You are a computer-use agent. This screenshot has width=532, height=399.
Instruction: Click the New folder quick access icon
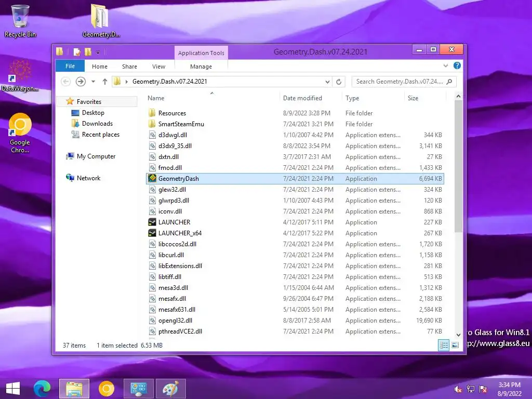(88, 52)
